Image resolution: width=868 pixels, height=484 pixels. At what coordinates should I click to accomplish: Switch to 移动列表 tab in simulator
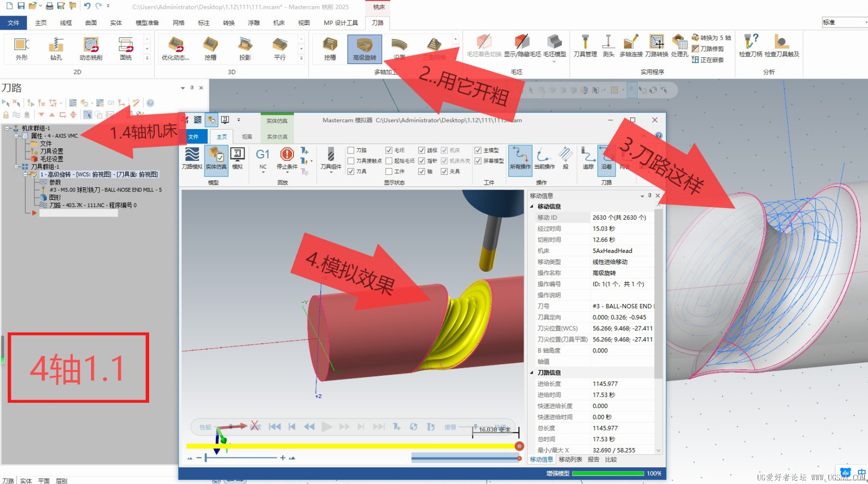point(570,460)
